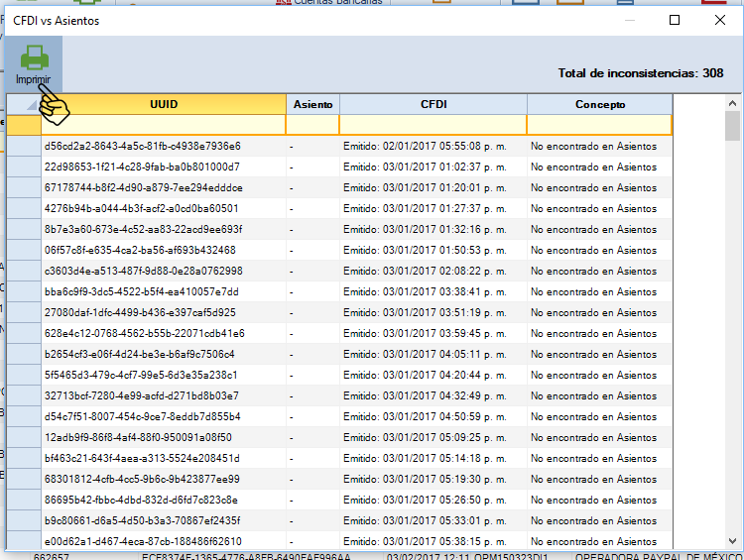Click the Total de inconsistencias: 308 label
The height and width of the screenshot is (560, 744).
click(x=641, y=73)
